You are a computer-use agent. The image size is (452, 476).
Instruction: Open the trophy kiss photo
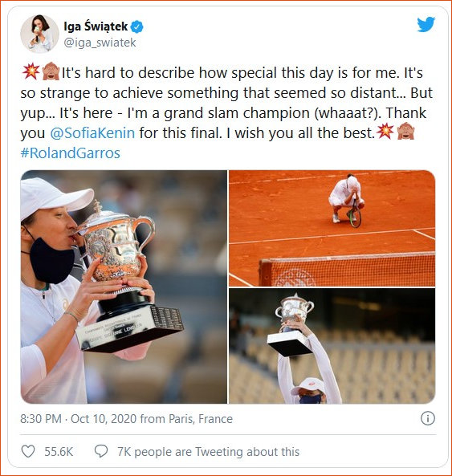click(x=124, y=287)
